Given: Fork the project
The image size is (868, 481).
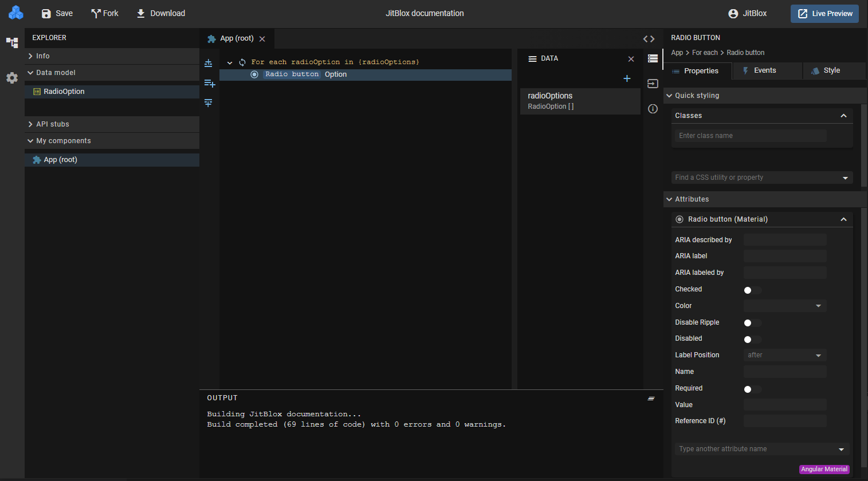Looking at the screenshot, I should (x=105, y=13).
